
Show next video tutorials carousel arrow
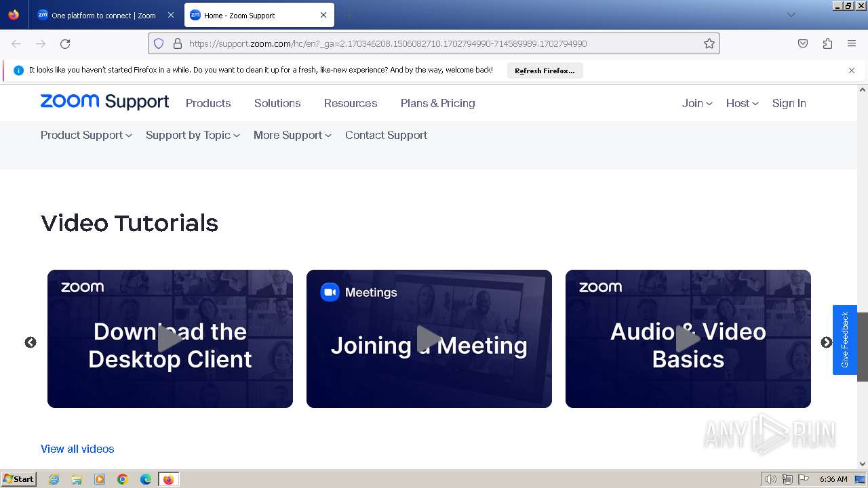click(x=826, y=342)
